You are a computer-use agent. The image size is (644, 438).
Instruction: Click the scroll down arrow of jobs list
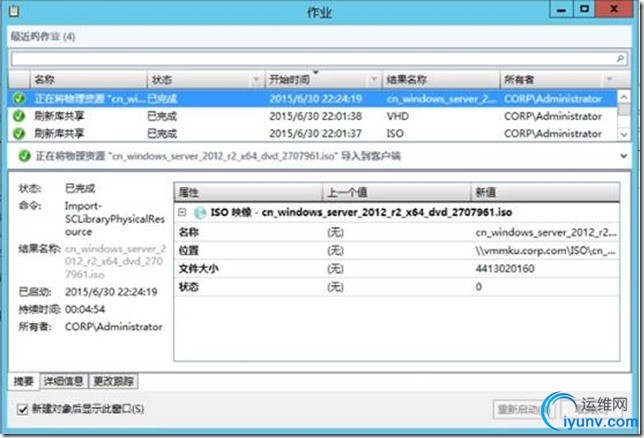click(623, 134)
